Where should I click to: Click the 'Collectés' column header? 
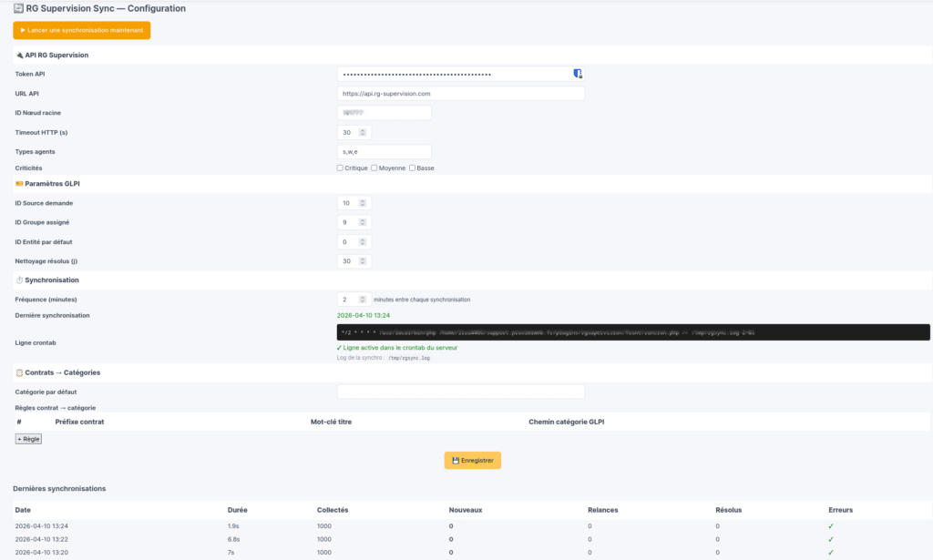[x=333, y=510]
